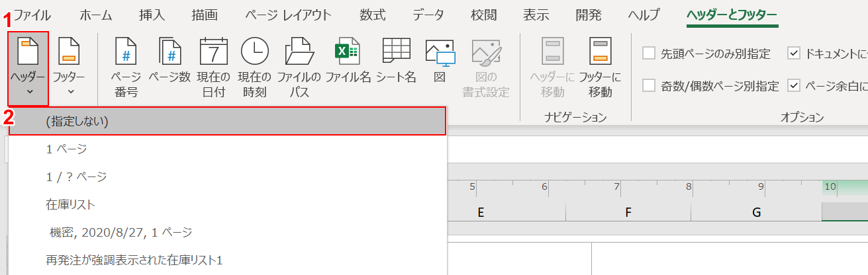Choose (指定しない) from header list
868x275 pixels.
tap(227, 122)
